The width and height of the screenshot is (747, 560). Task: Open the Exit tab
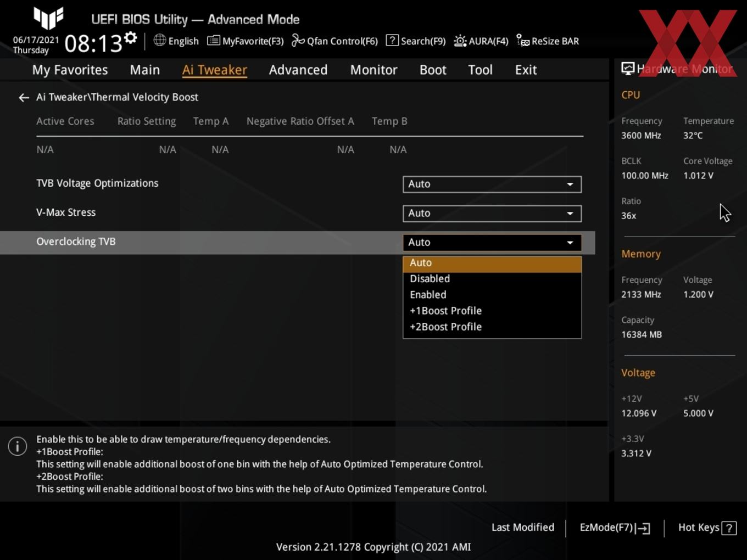point(526,70)
